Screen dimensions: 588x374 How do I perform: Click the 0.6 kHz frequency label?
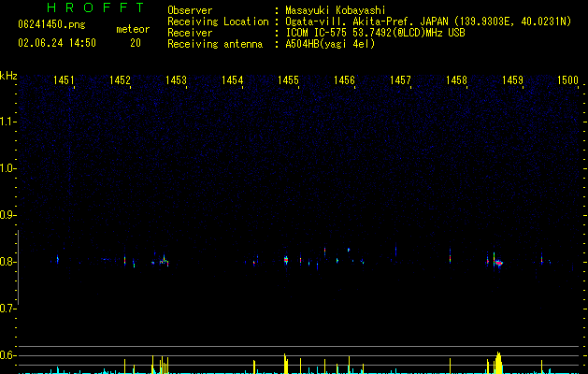pos(7,355)
